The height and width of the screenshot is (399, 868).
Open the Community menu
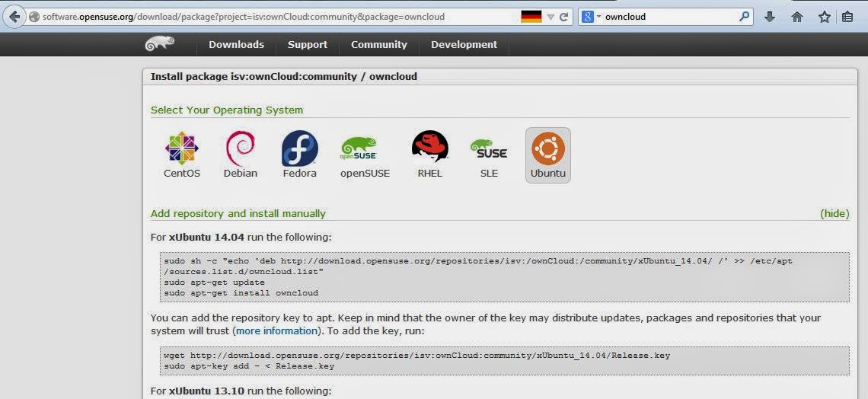pyautogui.click(x=378, y=45)
